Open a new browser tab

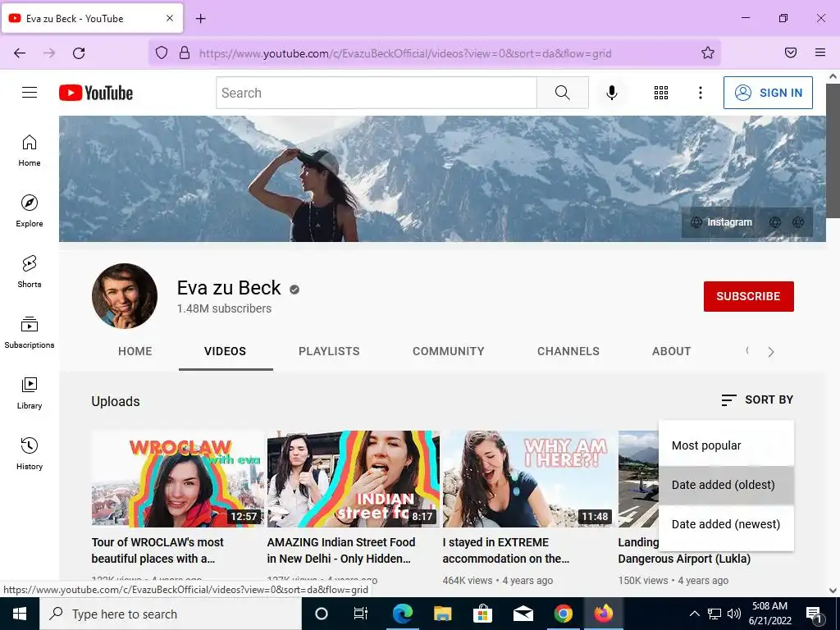pyautogui.click(x=200, y=19)
